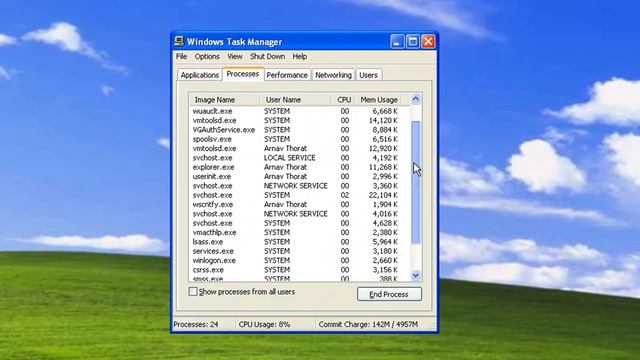This screenshot has width=640, height=360.
Task: Select svchost.exe using 22,104 K
Action: 299,195
